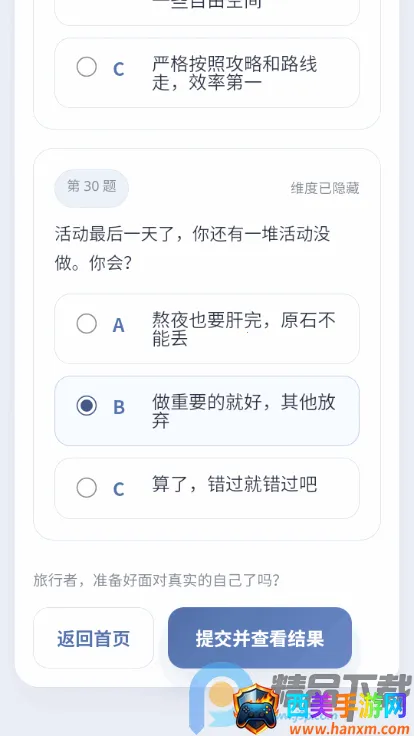Choose answer text 做重要的就好，其他放弃
The height and width of the screenshot is (736, 414).
[x=244, y=411]
